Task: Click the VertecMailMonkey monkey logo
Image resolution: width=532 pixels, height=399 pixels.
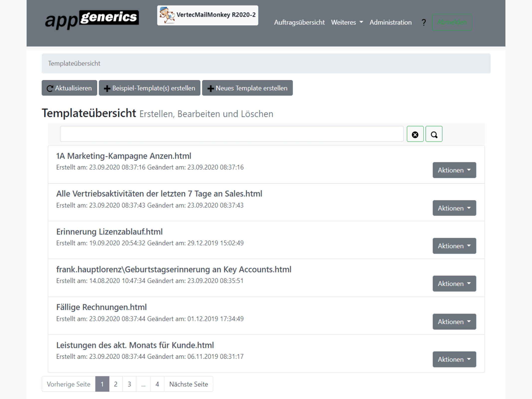Action: tap(166, 15)
